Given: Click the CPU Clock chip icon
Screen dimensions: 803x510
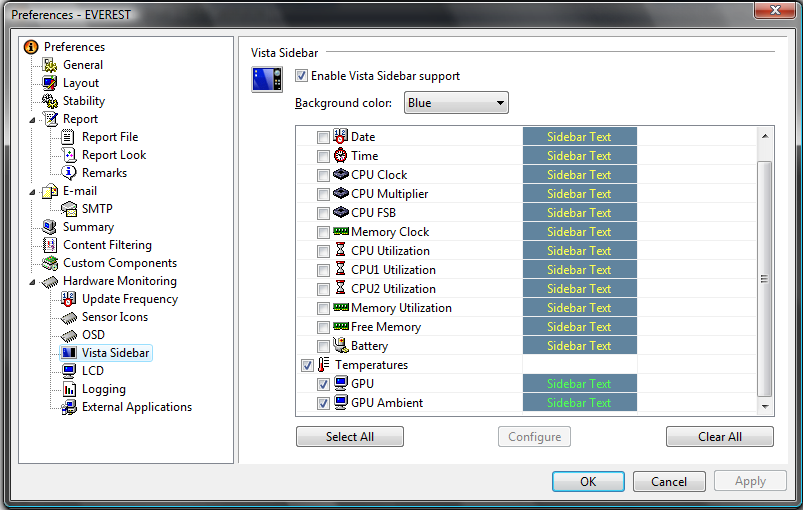Looking at the screenshot, I should (341, 174).
